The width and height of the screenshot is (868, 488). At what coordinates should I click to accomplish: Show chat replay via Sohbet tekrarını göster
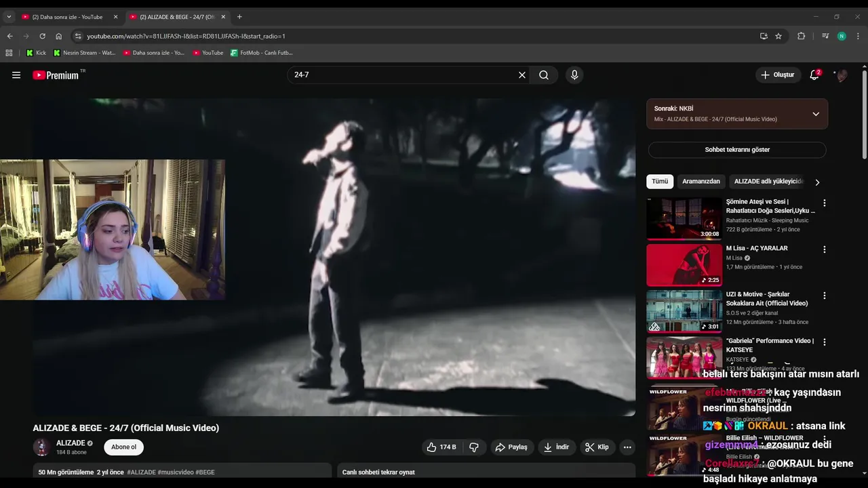point(737,150)
